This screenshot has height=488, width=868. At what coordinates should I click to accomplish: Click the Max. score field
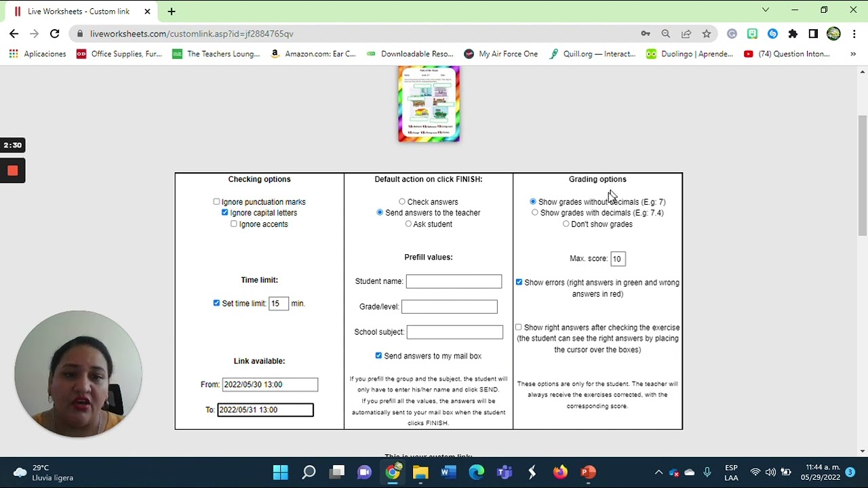pyautogui.click(x=618, y=258)
